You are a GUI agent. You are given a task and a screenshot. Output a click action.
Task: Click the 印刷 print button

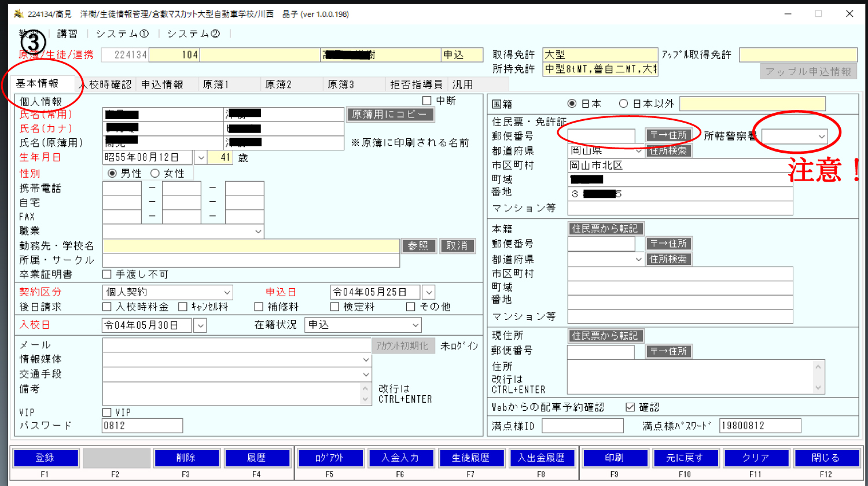(614, 458)
